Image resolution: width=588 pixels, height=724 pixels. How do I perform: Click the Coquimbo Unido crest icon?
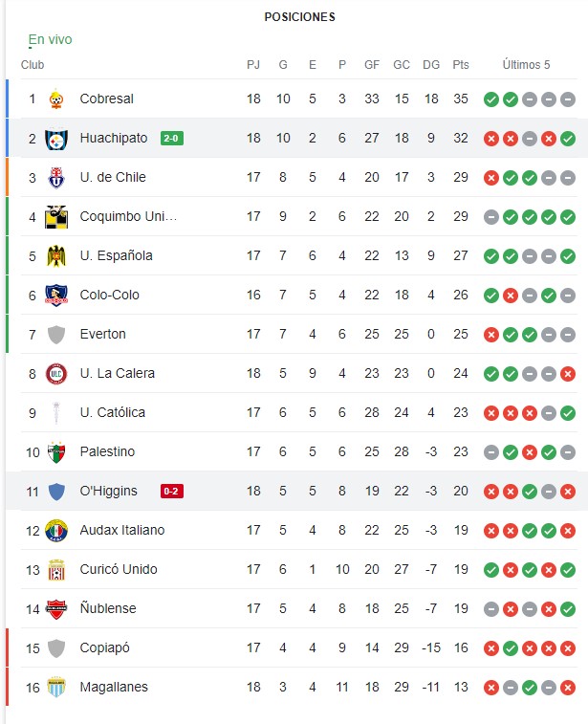tap(56, 216)
